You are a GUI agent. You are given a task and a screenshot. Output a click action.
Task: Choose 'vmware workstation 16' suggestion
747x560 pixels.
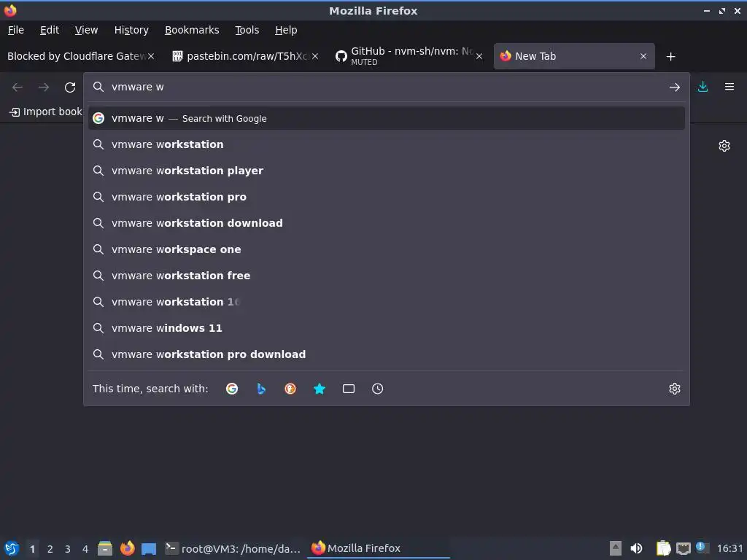point(387,301)
